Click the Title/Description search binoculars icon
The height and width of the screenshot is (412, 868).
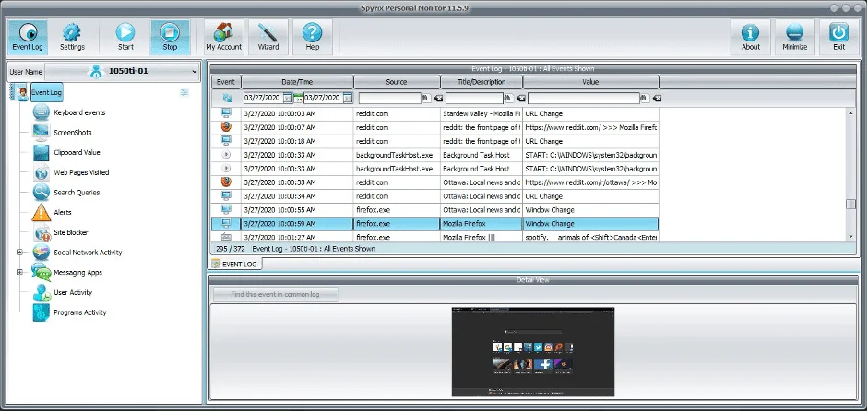coord(507,99)
